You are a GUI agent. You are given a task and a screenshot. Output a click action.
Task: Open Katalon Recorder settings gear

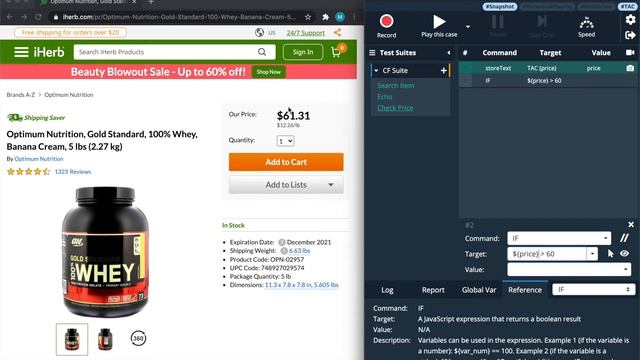pos(630,20)
